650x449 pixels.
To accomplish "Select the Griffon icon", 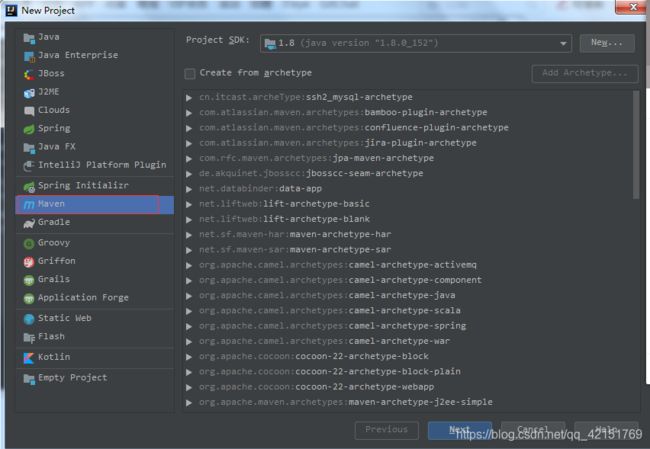I will coord(29,262).
